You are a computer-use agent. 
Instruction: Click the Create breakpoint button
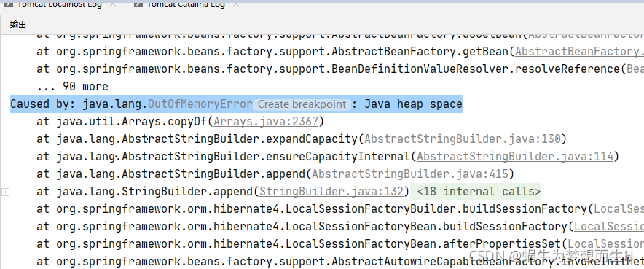302,104
